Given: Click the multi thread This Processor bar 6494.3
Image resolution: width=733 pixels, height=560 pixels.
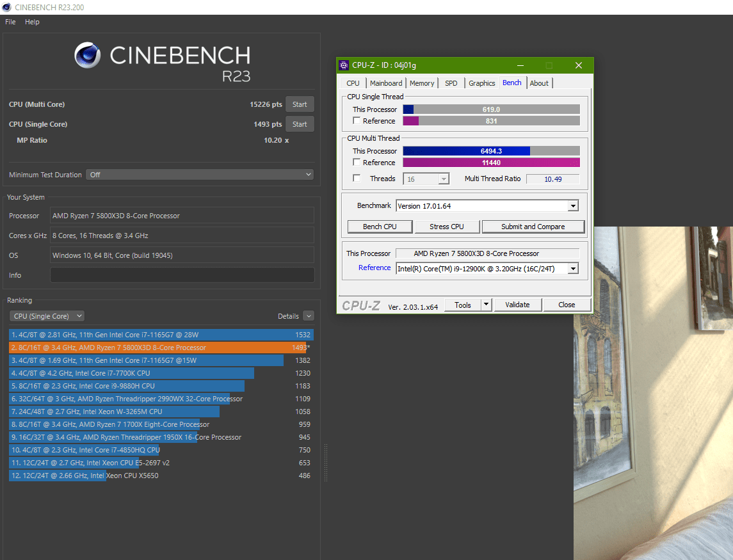Looking at the screenshot, I should click(491, 150).
